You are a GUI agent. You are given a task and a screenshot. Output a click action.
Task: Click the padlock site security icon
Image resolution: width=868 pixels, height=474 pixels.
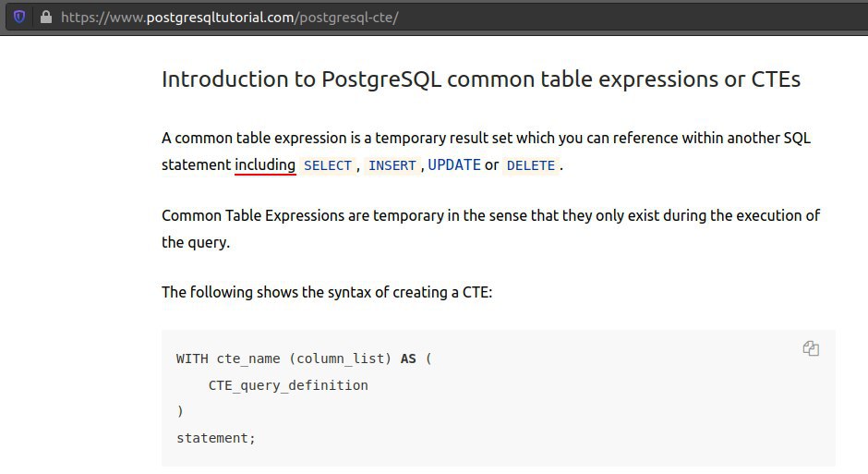[x=46, y=18]
